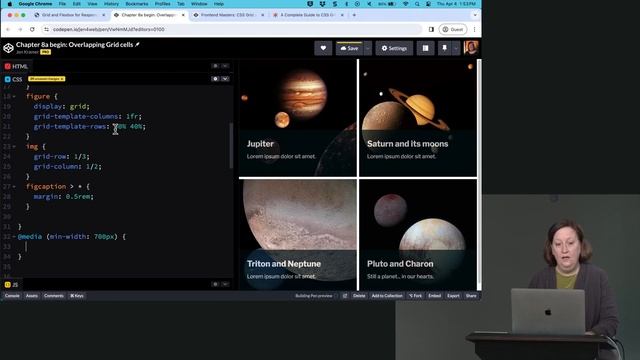640x360 pixels.
Task: Change the editor layout with the view icon
Action: coord(425,48)
